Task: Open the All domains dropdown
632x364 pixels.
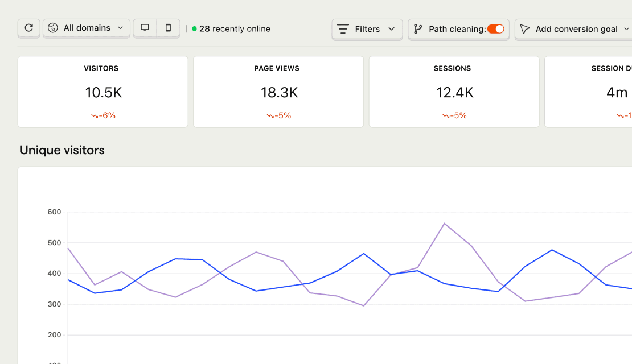Action: [x=86, y=28]
